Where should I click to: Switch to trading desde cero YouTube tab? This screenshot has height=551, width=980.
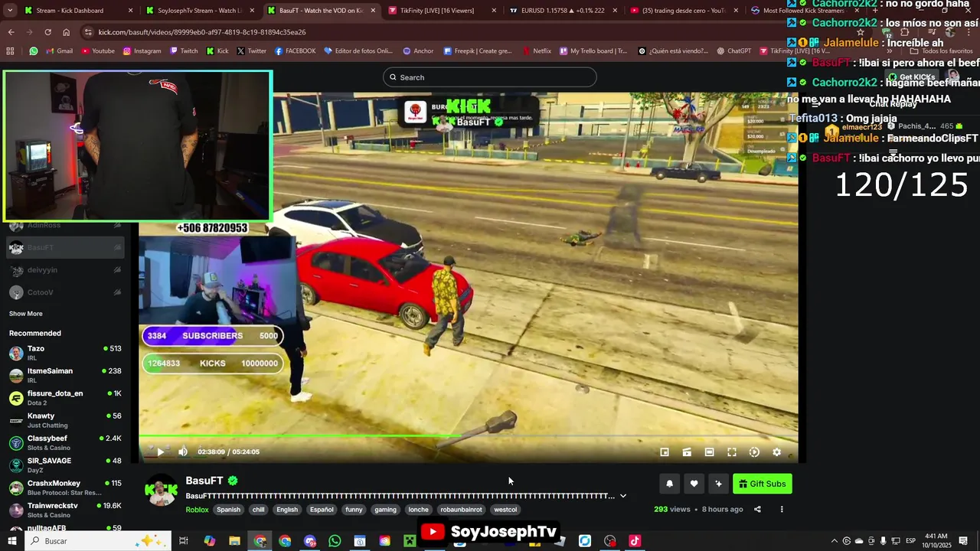(684, 11)
